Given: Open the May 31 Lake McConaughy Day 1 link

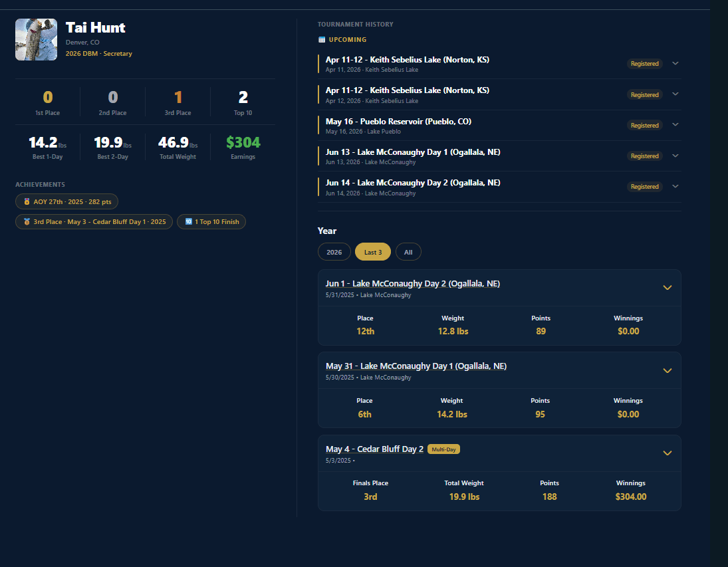Looking at the screenshot, I should [416, 366].
